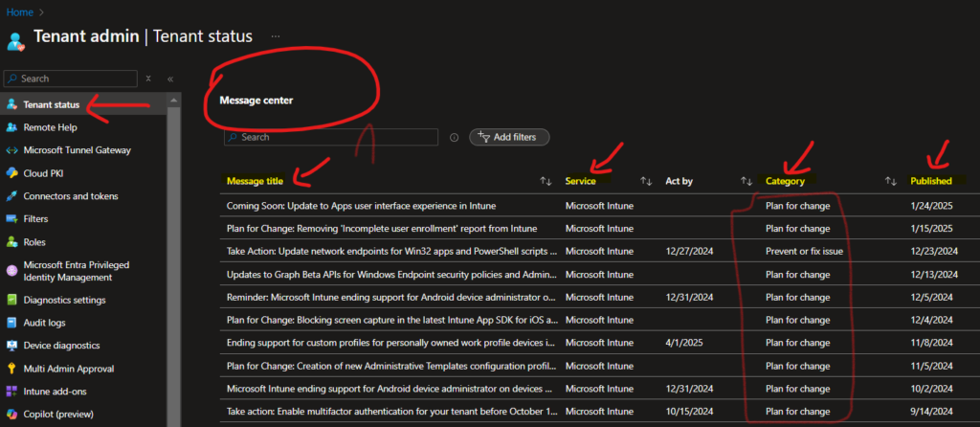Focus the sidebar Search field

pos(70,79)
